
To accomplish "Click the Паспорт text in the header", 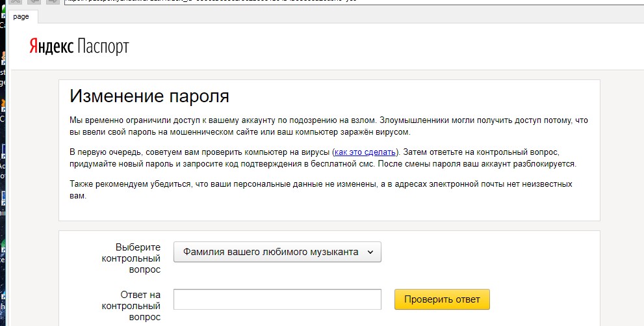I will pyautogui.click(x=103, y=47).
